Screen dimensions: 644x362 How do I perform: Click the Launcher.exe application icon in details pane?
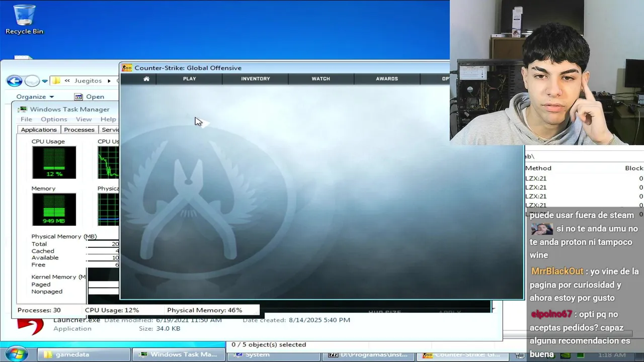(x=30, y=325)
